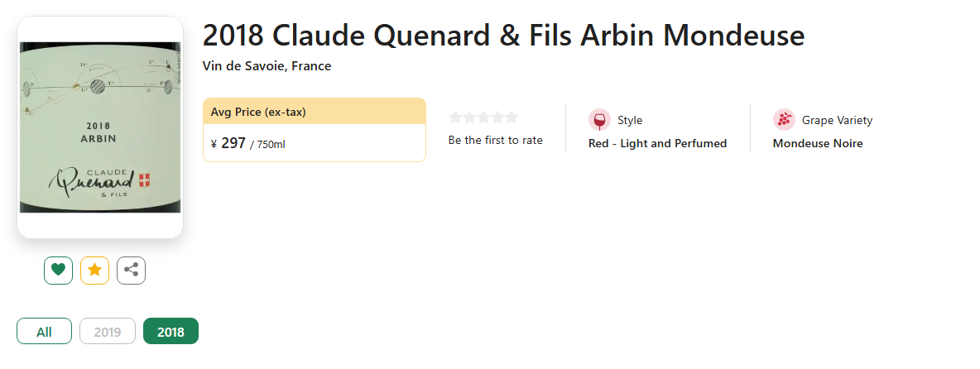980x369 pixels.
Task: Click the ¥ 297 price value
Action: pyautogui.click(x=233, y=144)
